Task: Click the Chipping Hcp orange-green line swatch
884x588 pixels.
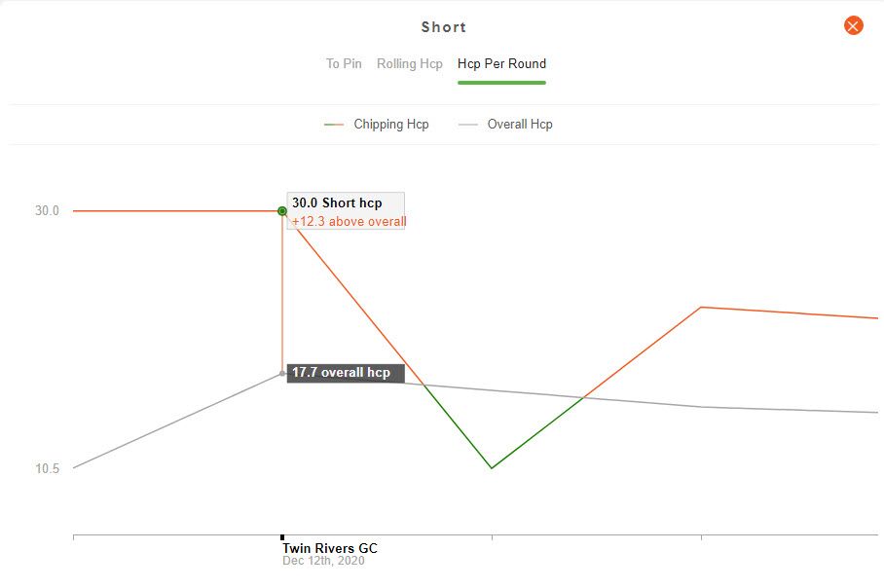Action: (334, 125)
